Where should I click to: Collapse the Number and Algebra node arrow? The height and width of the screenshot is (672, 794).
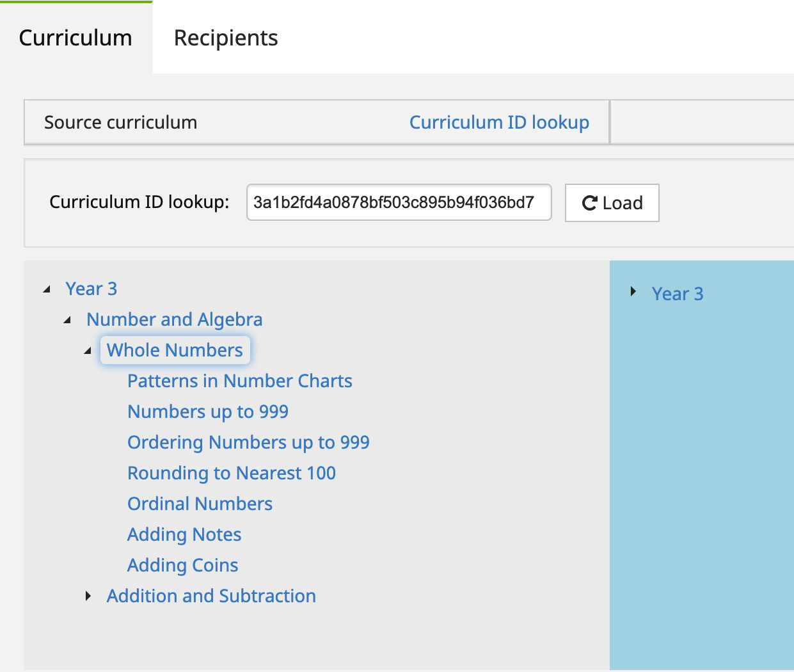(x=67, y=320)
